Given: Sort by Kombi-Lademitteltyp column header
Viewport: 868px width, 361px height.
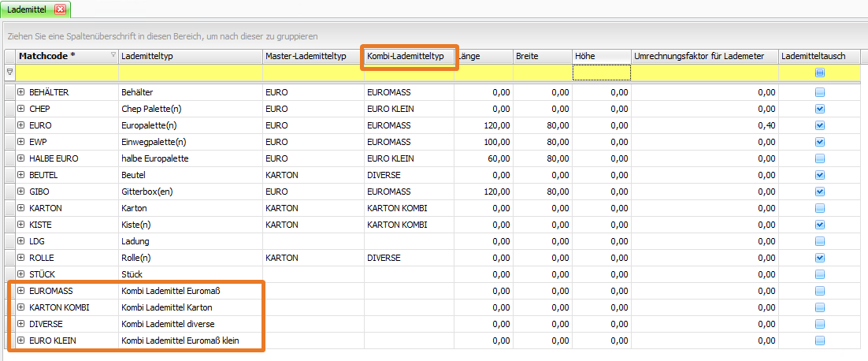Looking at the screenshot, I should pos(406,56).
